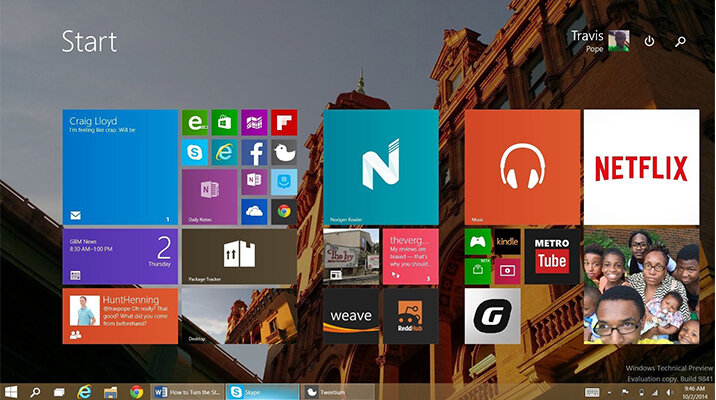716x400 pixels.
Task: Click the Windows Start button in taskbar
Action: 11,392
